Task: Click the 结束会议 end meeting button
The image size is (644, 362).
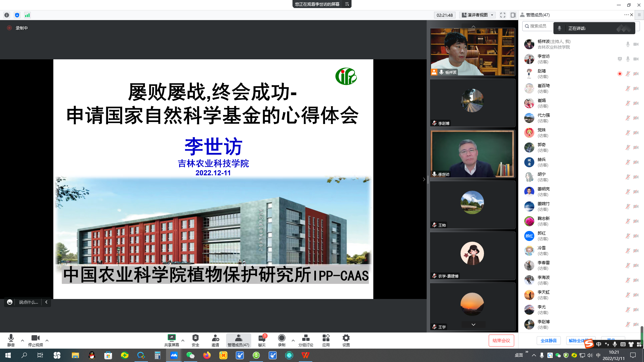Action: pyautogui.click(x=501, y=341)
